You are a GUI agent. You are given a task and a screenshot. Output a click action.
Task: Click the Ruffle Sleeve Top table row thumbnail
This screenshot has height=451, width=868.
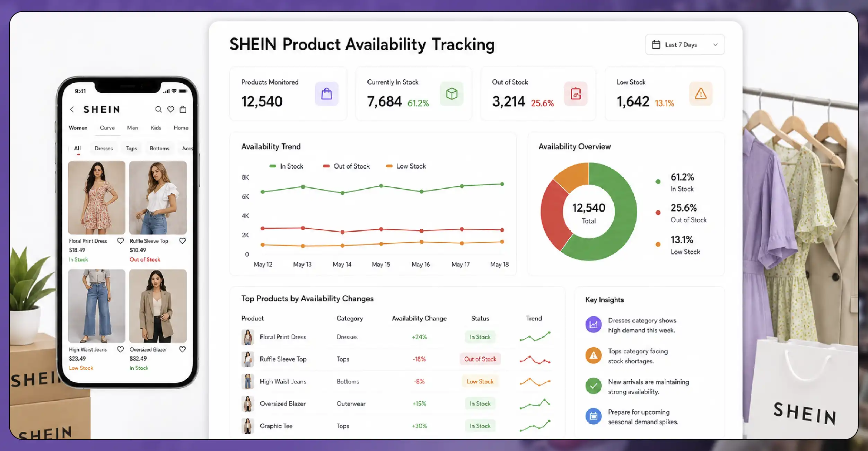coord(248,359)
